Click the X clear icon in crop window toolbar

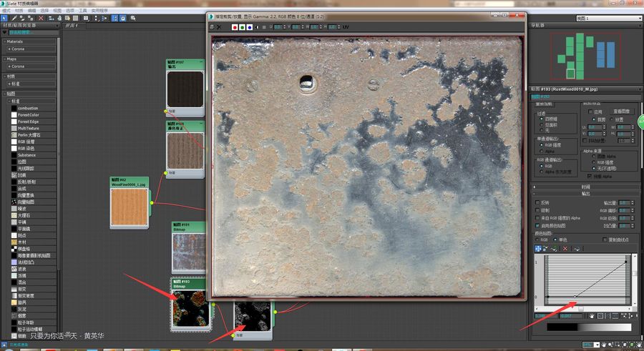219,27
